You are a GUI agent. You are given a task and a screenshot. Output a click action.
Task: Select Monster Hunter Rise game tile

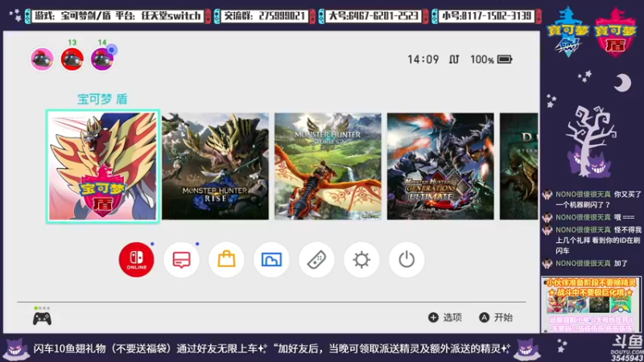click(x=215, y=167)
